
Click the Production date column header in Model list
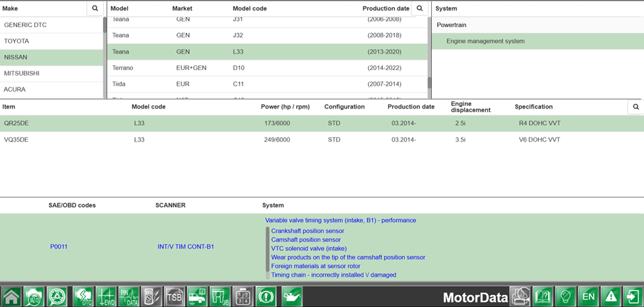(x=385, y=8)
